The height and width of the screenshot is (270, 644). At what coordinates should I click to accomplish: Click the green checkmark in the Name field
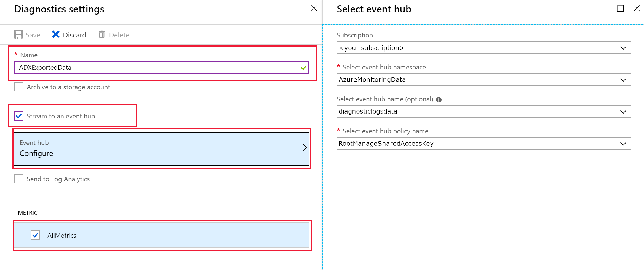(303, 67)
